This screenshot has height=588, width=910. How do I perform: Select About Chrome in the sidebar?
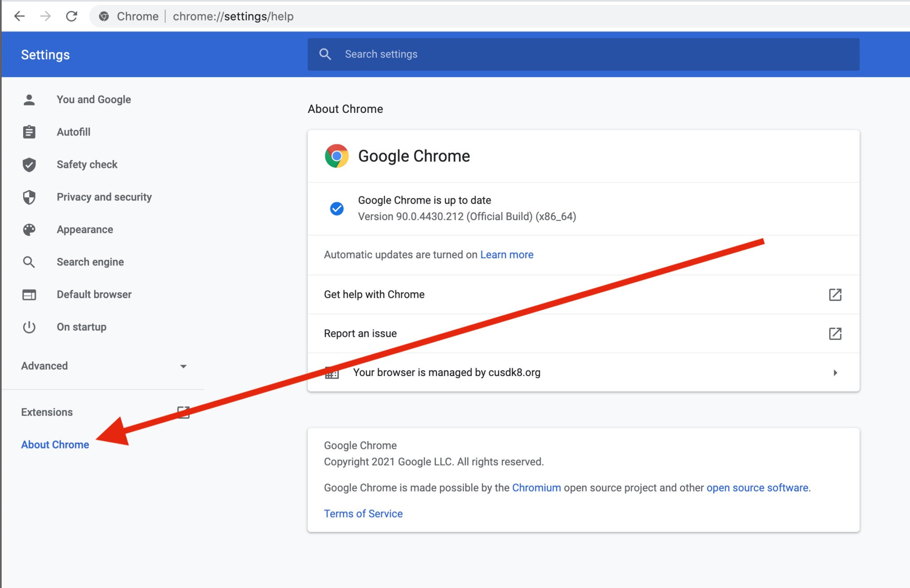(55, 444)
